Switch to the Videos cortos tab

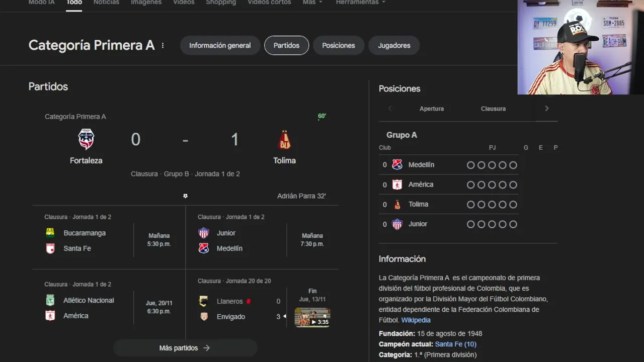tap(269, 3)
